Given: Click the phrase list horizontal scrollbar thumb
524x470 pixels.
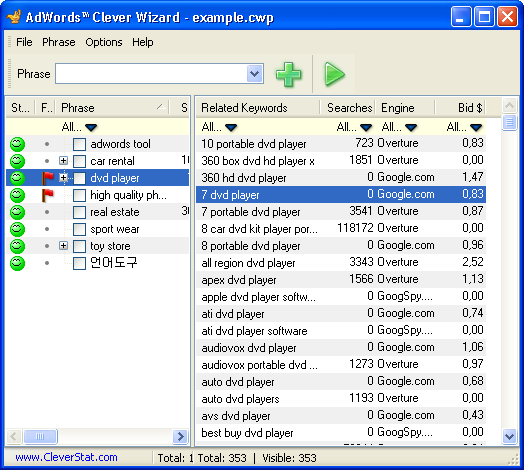Looking at the screenshot, I should (40, 437).
